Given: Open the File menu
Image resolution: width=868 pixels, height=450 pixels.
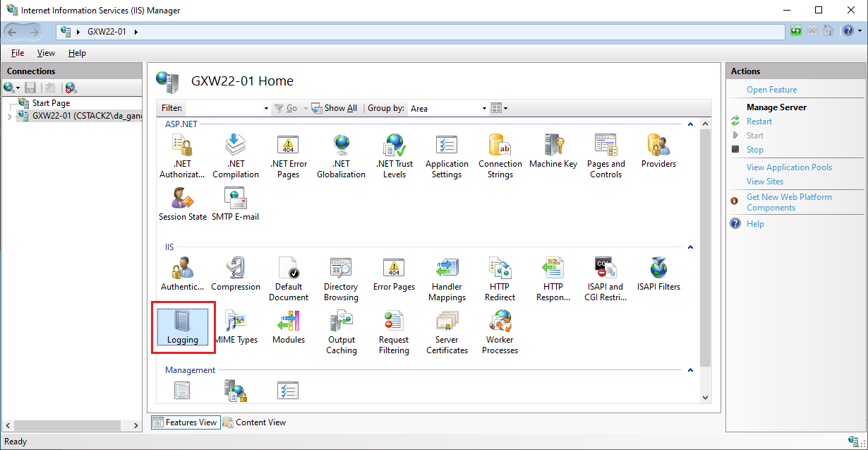Looking at the screenshot, I should pos(18,53).
